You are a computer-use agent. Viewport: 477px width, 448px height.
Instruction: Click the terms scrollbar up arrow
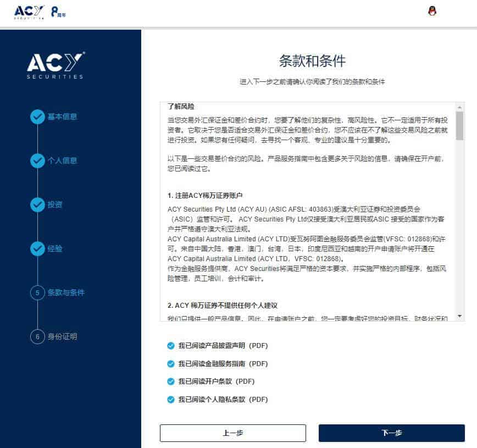(459, 107)
